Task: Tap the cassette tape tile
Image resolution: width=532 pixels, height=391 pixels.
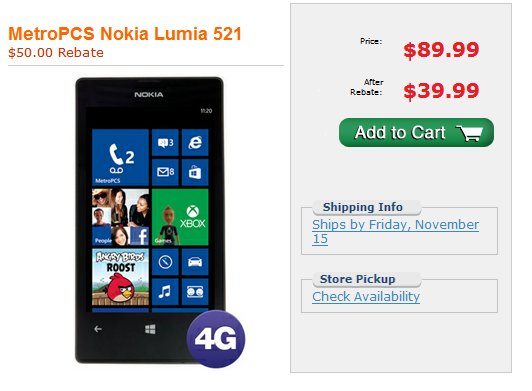Action: 195,292
